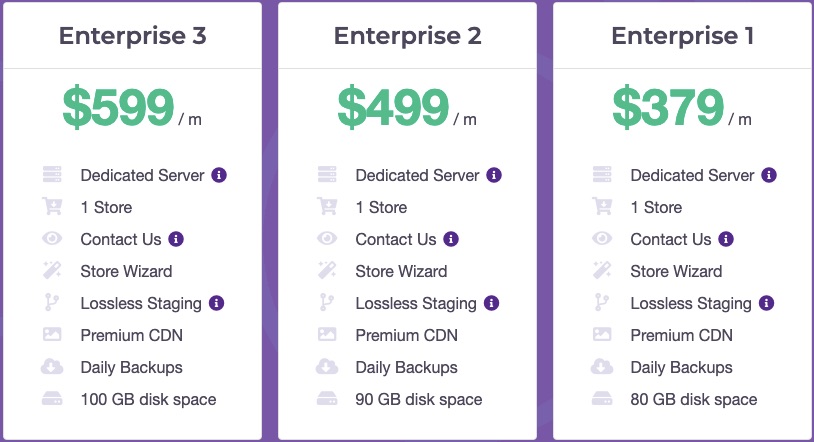Show Lossless Staging info in Enterprise 1
The width and height of the screenshot is (814, 442).
click(766, 303)
